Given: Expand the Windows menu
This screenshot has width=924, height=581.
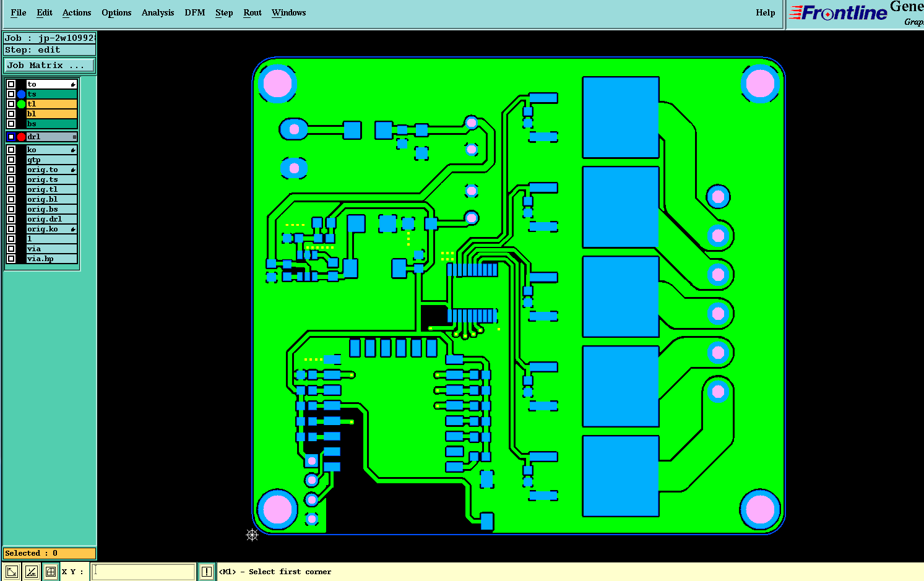Looking at the screenshot, I should pos(288,12).
